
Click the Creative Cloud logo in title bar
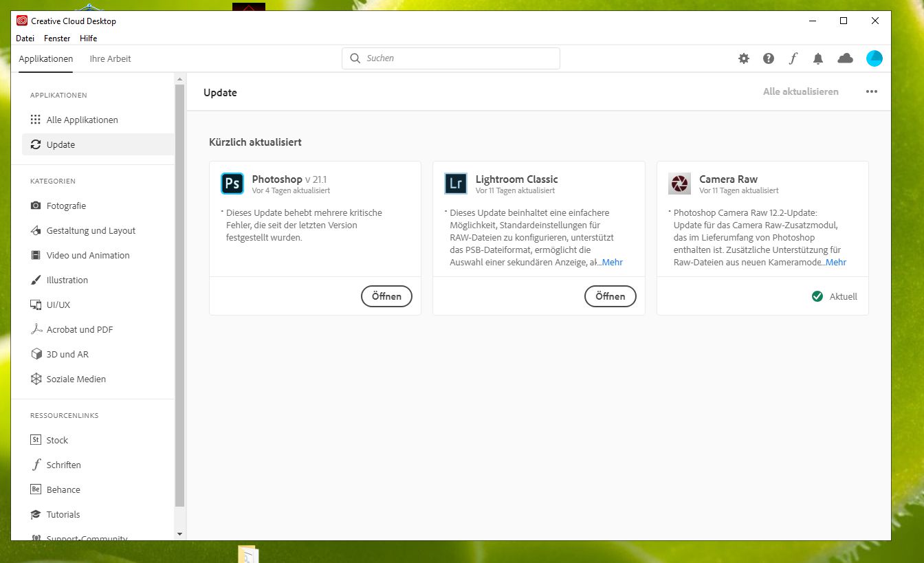(22, 21)
